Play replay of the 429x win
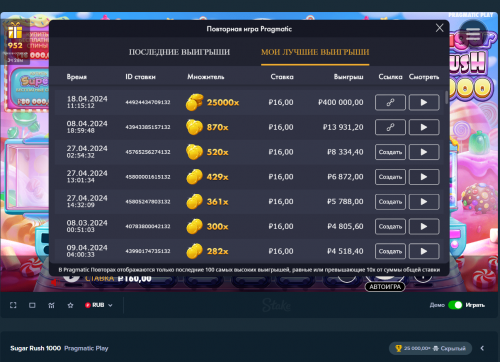The image size is (500, 362). point(424,177)
